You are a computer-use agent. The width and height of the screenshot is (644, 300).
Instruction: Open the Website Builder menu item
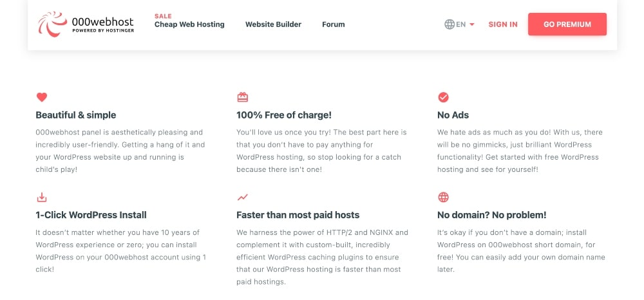(273, 24)
